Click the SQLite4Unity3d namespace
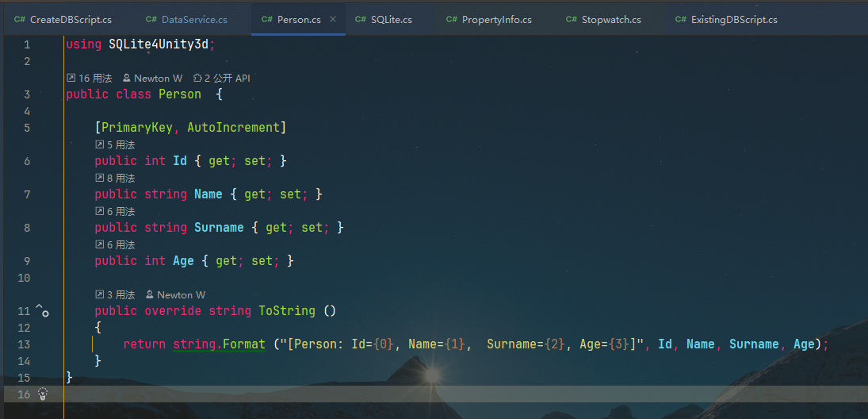The width and height of the screenshot is (868, 419). tap(159, 45)
